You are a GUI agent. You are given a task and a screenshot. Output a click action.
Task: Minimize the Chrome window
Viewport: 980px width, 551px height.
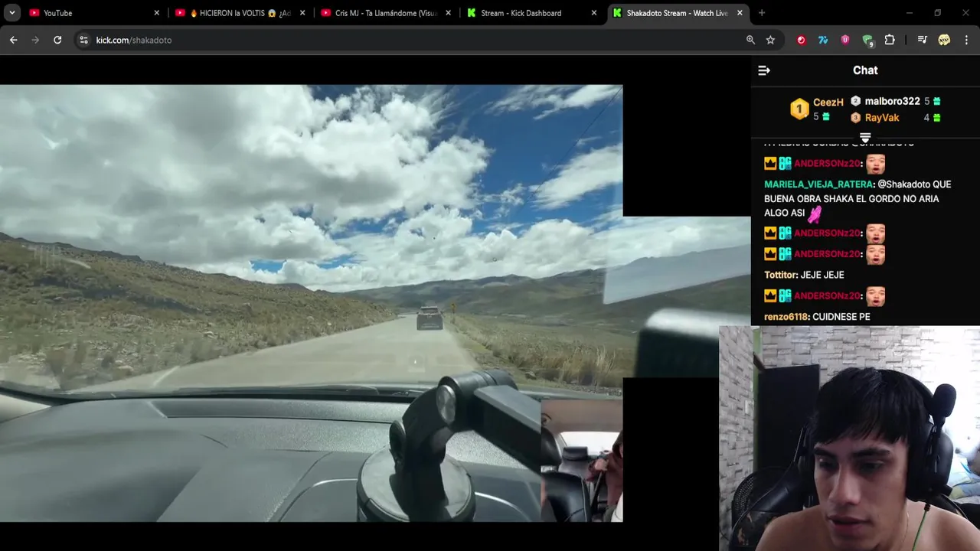pos(909,13)
